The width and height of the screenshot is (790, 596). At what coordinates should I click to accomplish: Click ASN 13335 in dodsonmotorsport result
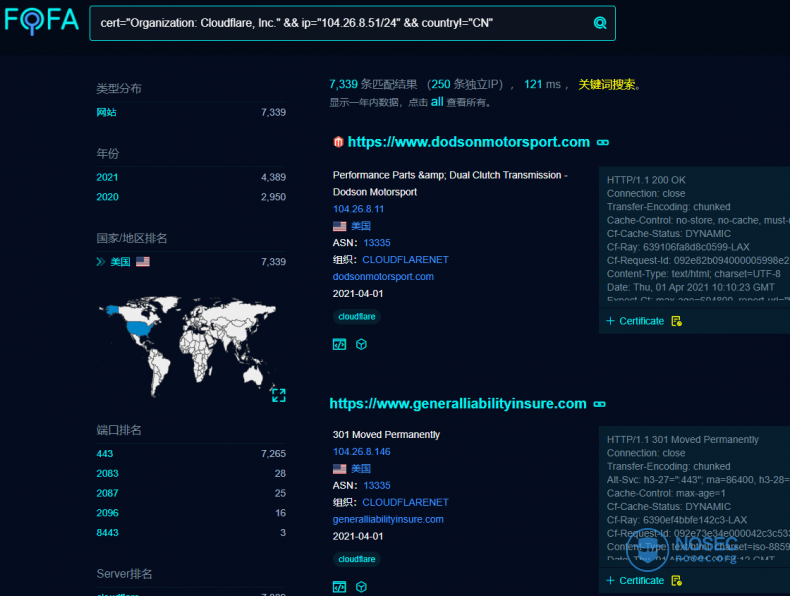[377, 243]
